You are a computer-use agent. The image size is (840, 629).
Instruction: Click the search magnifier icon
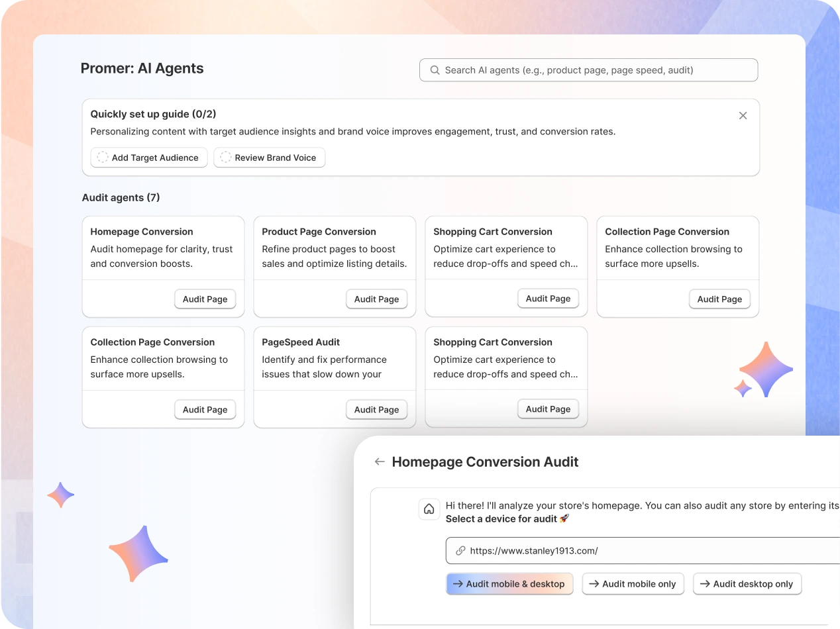(435, 70)
